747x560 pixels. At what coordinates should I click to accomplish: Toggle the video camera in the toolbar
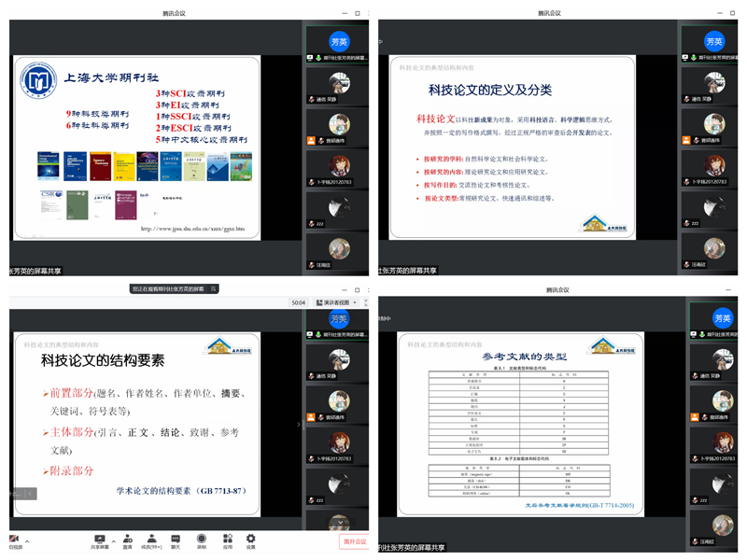pyautogui.click(x=14, y=539)
